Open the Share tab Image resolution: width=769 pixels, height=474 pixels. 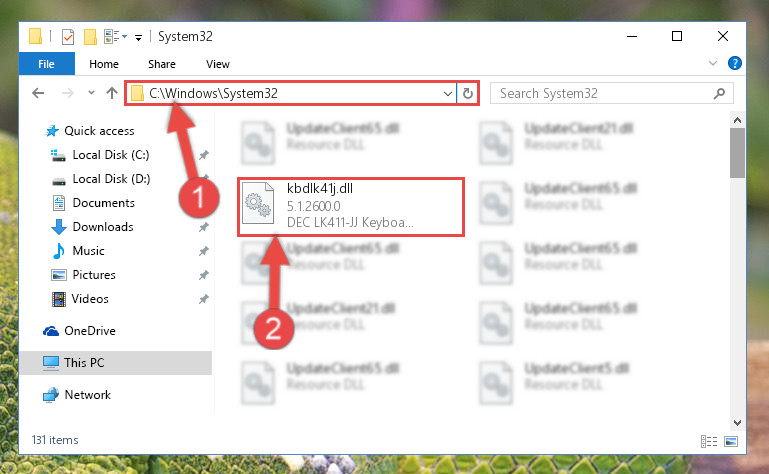tap(162, 64)
